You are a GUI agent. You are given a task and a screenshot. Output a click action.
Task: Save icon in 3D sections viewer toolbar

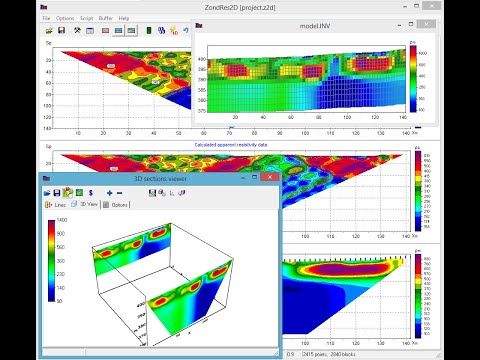pyautogui.click(x=57, y=193)
